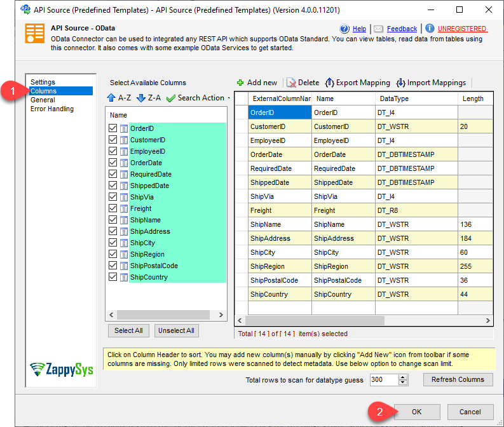The height and width of the screenshot is (427, 504).
Task: Click the ShipCountry column icon in list
Action: [x=124, y=277]
